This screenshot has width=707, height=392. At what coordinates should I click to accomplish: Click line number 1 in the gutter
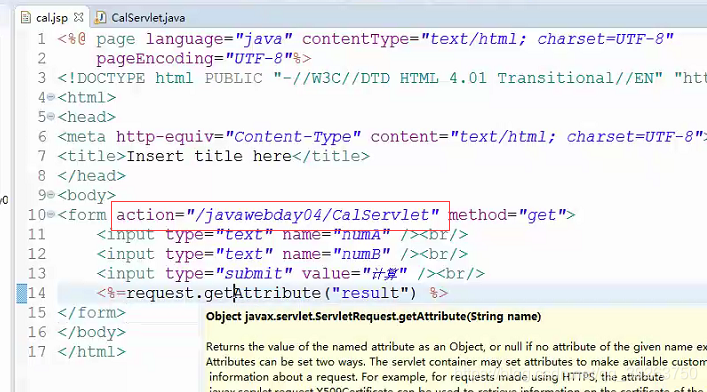41,39
